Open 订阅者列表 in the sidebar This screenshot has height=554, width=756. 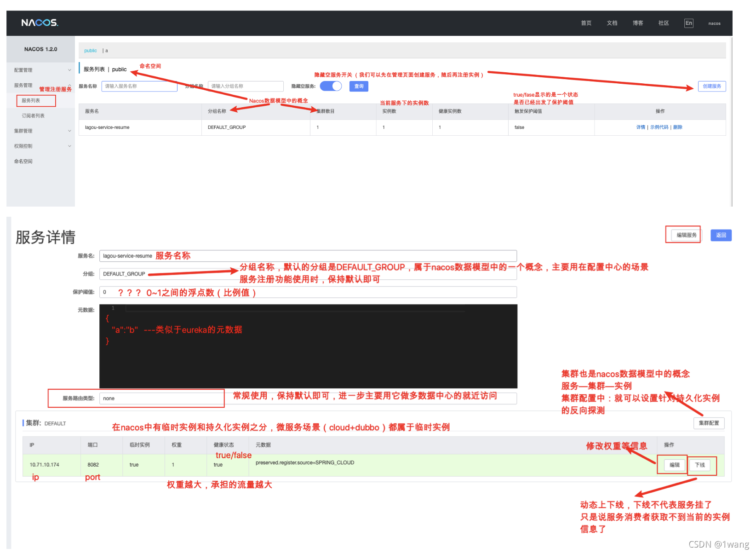(33, 115)
